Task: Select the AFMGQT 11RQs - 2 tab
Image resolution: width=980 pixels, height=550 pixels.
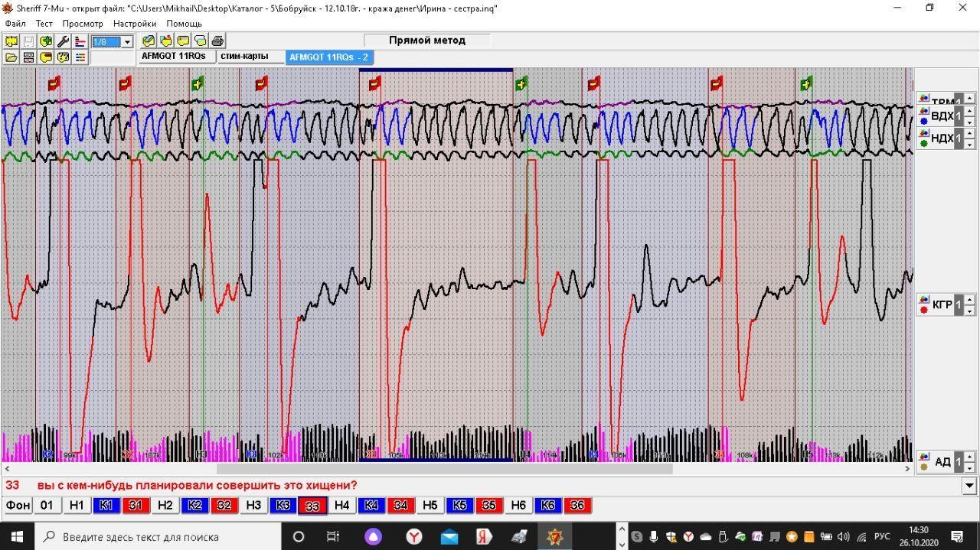Action: click(329, 57)
